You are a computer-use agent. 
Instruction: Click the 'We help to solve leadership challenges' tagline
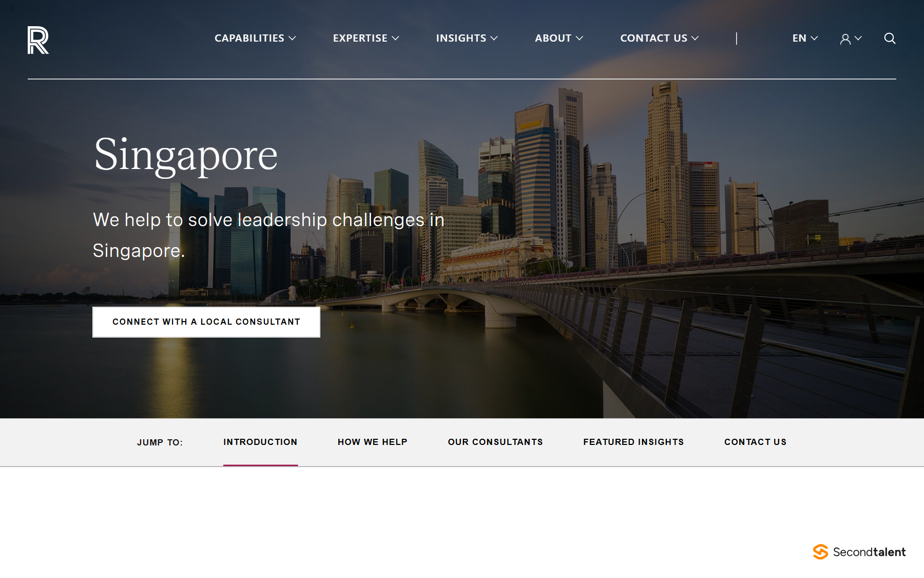click(268, 235)
